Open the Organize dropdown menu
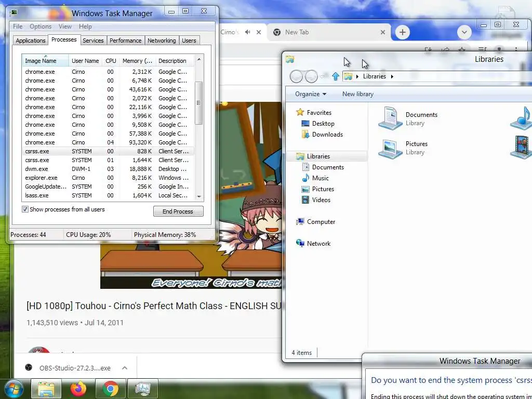The width and height of the screenshot is (532, 399). (x=311, y=94)
